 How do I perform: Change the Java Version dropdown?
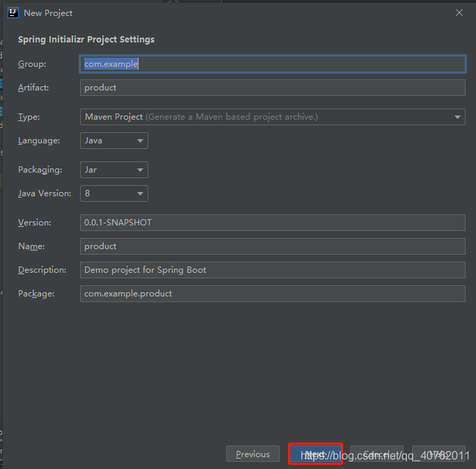click(114, 193)
